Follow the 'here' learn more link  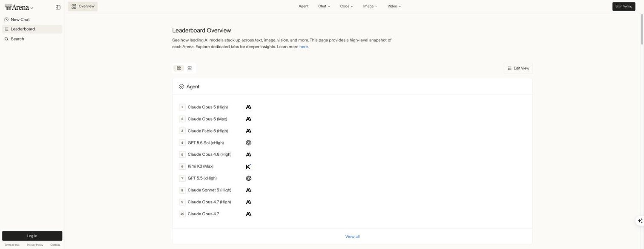tap(303, 47)
